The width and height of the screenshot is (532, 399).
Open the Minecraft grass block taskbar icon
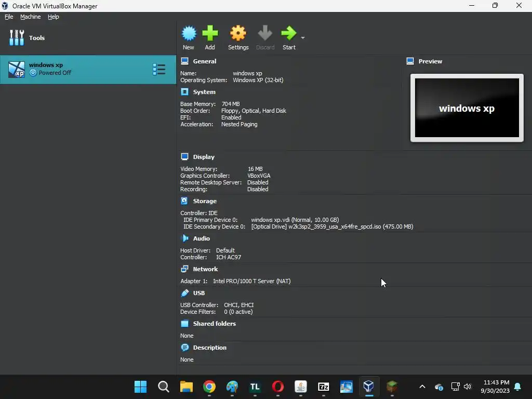[392, 387]
